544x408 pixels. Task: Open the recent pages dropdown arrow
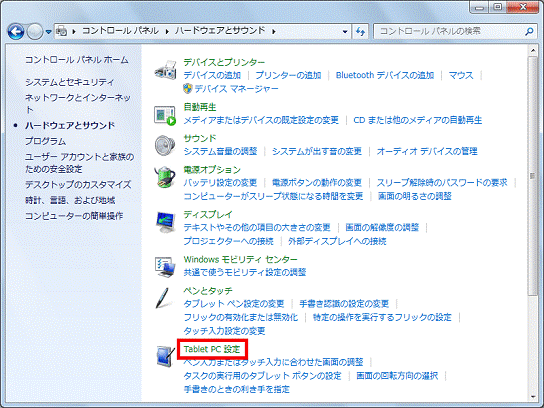tap(49, 32)
